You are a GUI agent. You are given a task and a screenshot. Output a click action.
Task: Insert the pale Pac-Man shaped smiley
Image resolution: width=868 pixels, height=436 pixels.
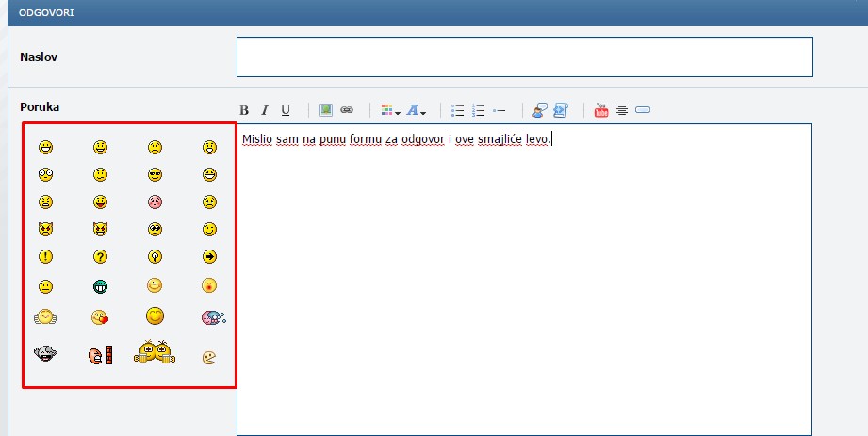(209, 358)
